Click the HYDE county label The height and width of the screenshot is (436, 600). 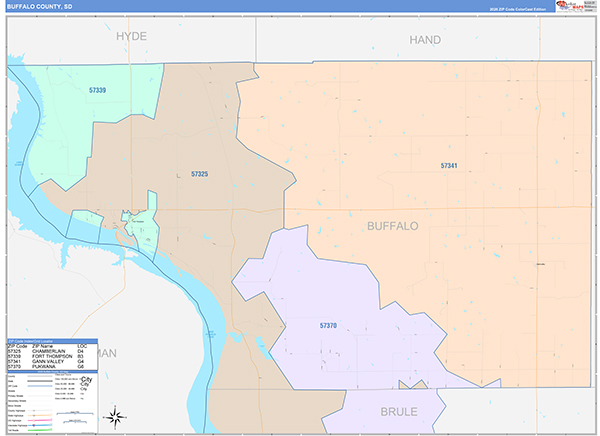point(131,36)
